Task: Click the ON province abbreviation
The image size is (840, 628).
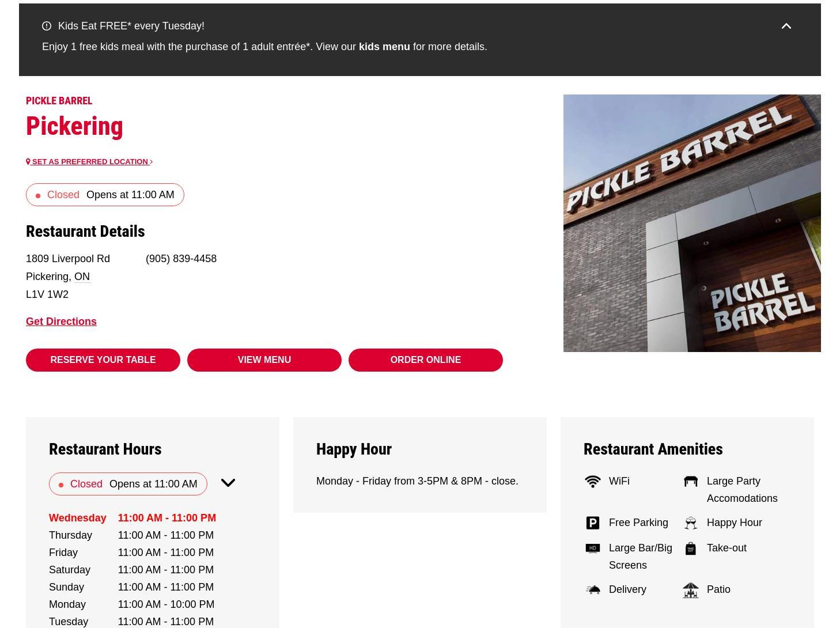Action: click(x=82, y=277)
